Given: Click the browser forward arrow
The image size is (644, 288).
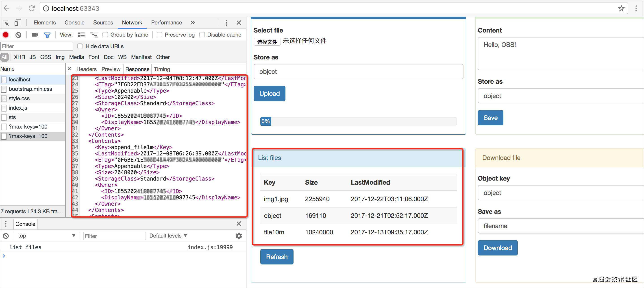Looking at the screenshot, I should click(x=19, y=8).
